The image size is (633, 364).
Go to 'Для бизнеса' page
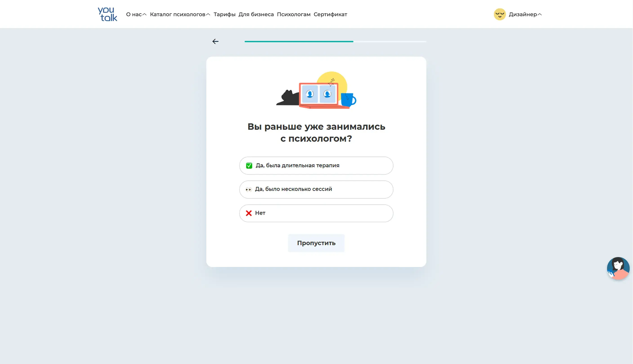[x=256, y=15]
